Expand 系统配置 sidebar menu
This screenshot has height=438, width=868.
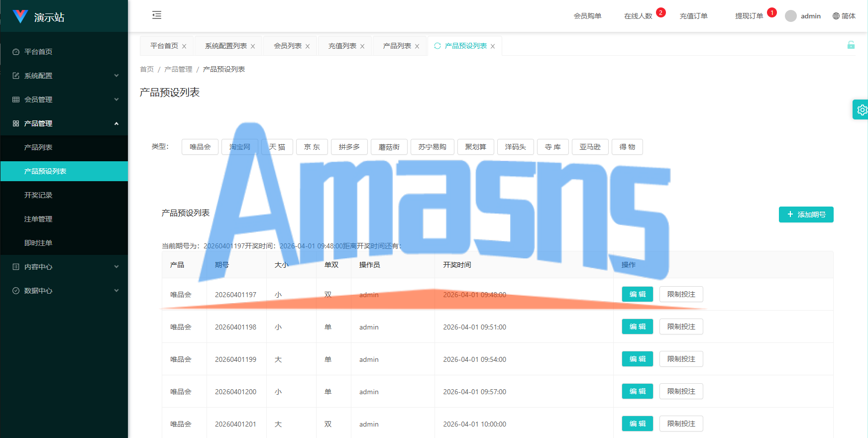point(64,76)
